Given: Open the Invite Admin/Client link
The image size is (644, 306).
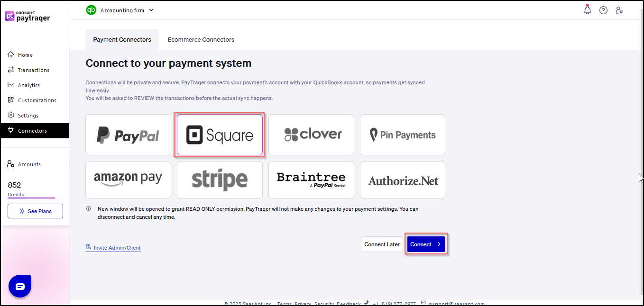Looking at the screenshot, I should coord(117,248).
